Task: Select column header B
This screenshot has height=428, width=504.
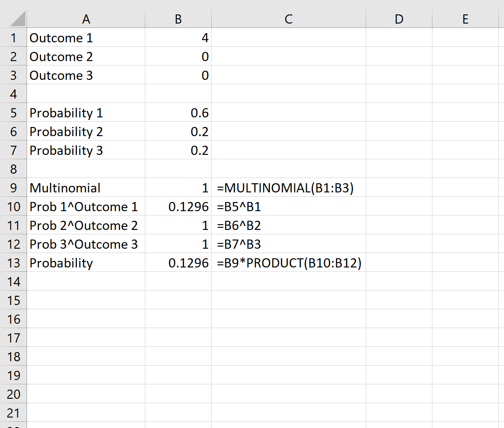Action: (x=178, y=19)
